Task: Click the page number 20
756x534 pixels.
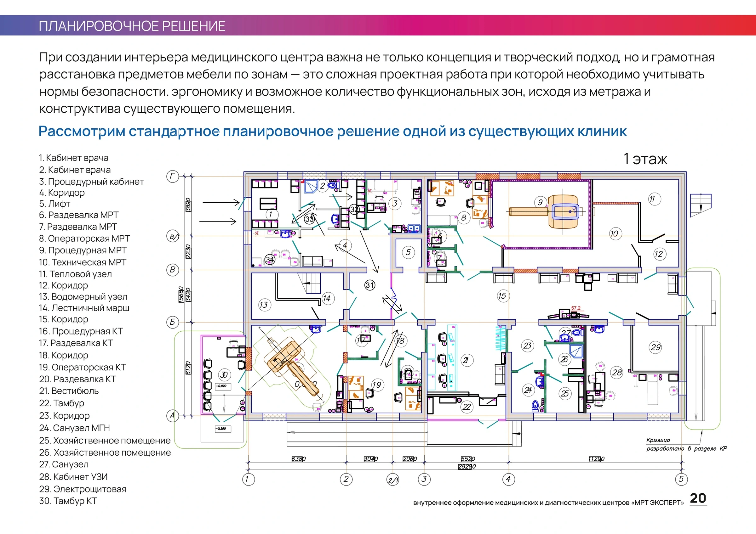Action: (x=698, y=498)
